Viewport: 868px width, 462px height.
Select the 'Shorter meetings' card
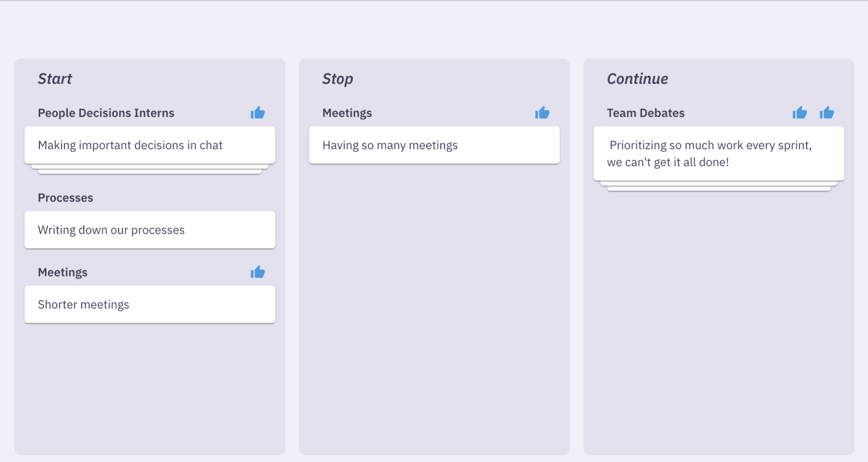point(150,305)
